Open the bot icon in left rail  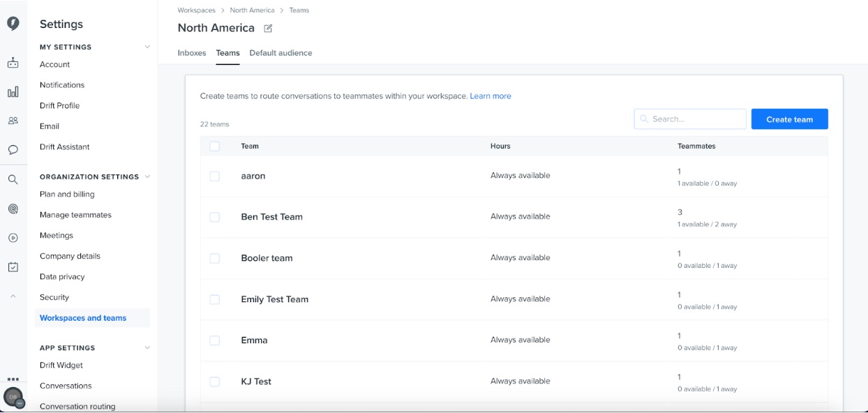coord(13,63)
